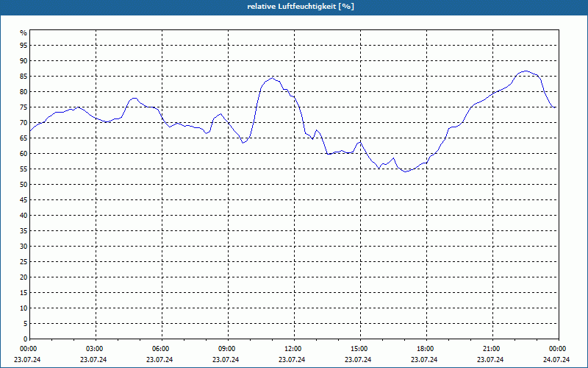Click the y-axis origin label '0'
The width and height of the screenshot is (588, 368).
[26, 339]
